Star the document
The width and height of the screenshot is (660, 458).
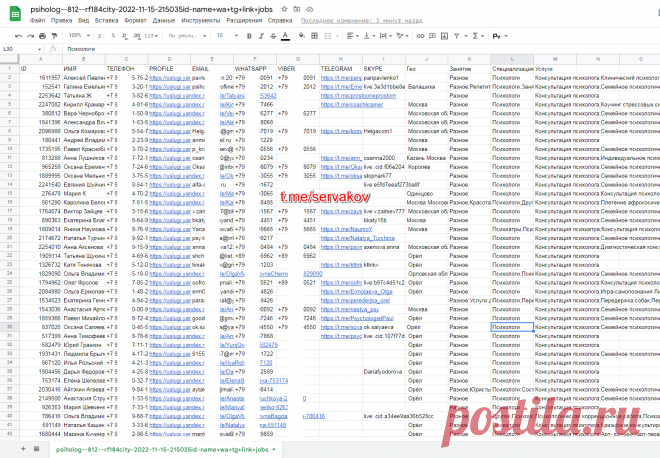pos(285,9)
